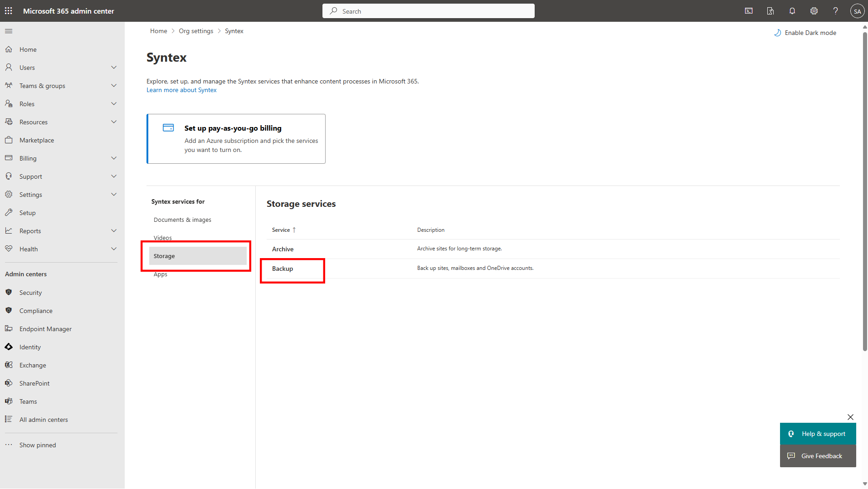The width and height of the screenshot is (868, 489).
Task: Click the SA account avatar
Action: coord(857,10)
